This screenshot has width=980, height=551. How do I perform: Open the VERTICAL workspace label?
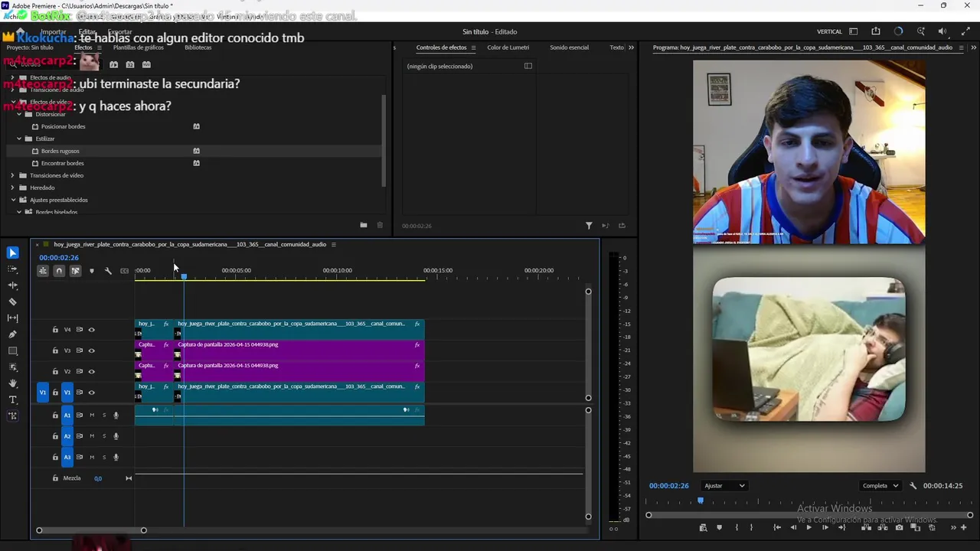pos(829,31)
